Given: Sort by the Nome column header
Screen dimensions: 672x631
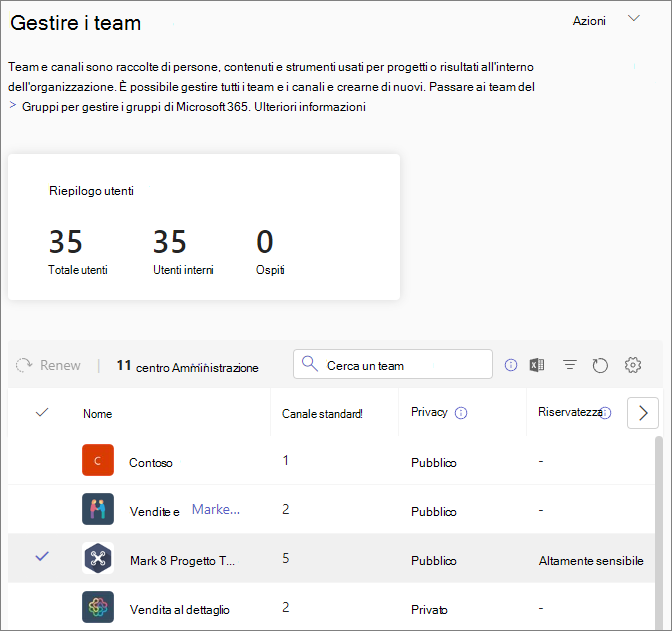Looking at the screenshot, I should pyautogui.click(x=97, y=414).
